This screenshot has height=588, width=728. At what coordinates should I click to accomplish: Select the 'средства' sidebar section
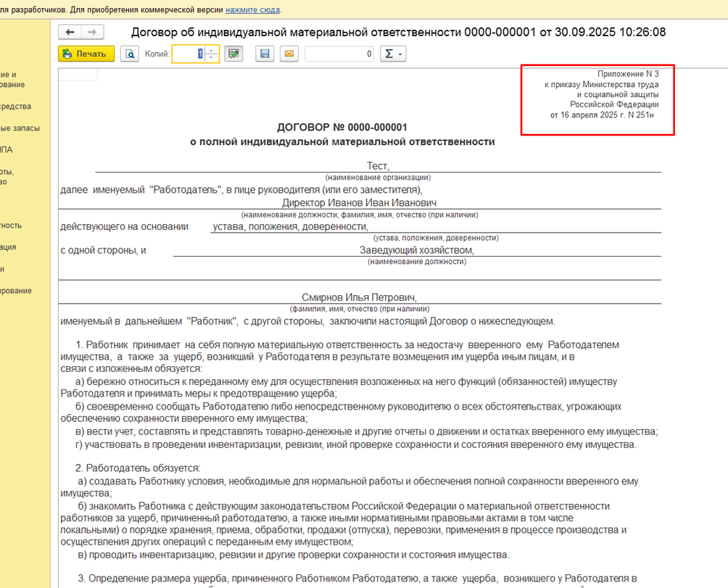15,107
